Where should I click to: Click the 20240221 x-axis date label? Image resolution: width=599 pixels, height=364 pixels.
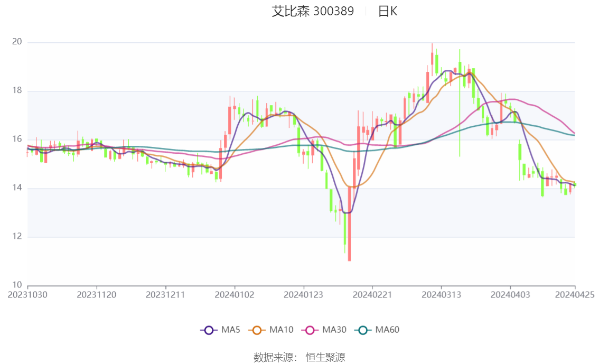372,295
